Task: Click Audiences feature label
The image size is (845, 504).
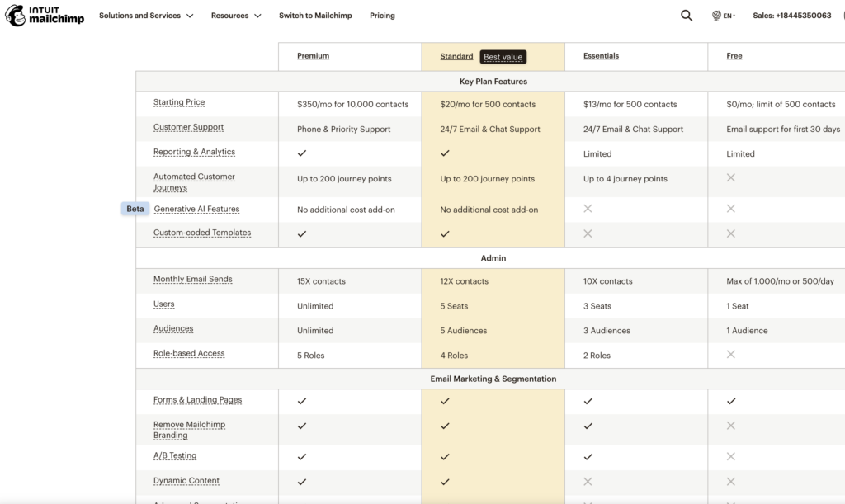Action: (x=173, y=328)
